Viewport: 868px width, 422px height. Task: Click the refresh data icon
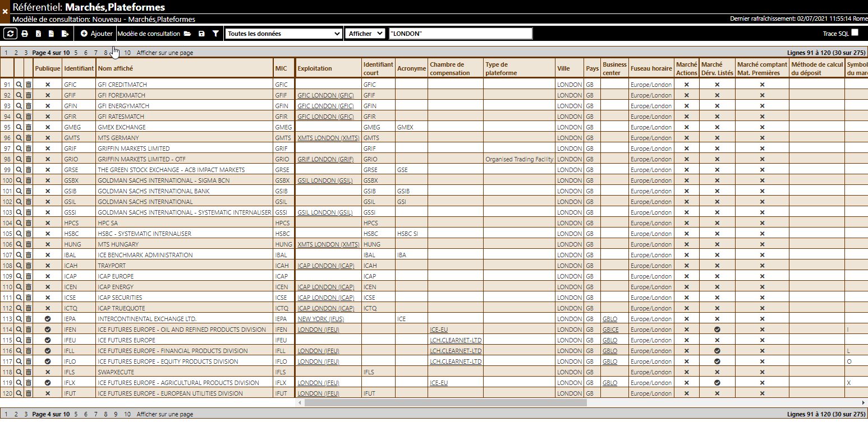(10, 34)
